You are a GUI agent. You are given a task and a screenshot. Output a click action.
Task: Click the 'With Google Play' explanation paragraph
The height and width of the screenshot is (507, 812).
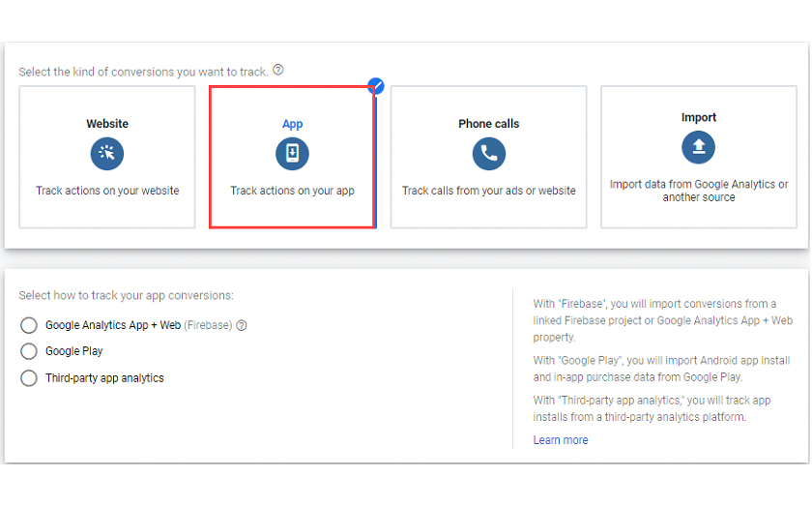click(x=662, y=369)
